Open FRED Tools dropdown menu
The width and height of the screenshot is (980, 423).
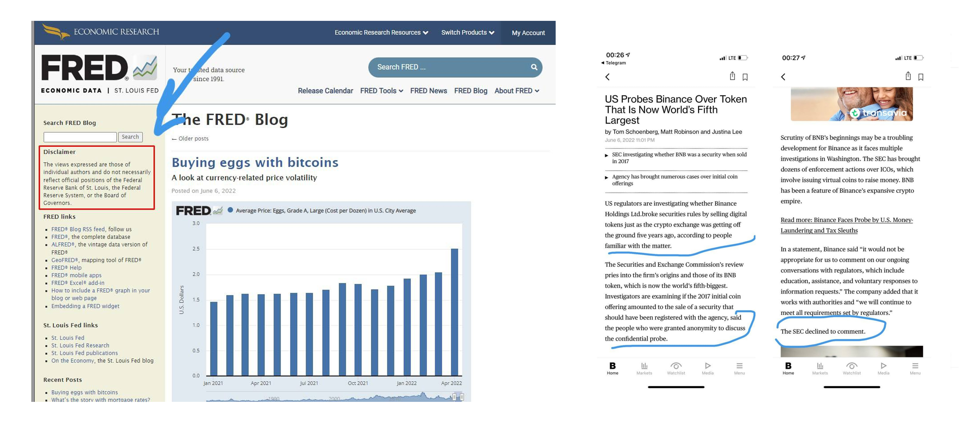[x=381, y=91]
